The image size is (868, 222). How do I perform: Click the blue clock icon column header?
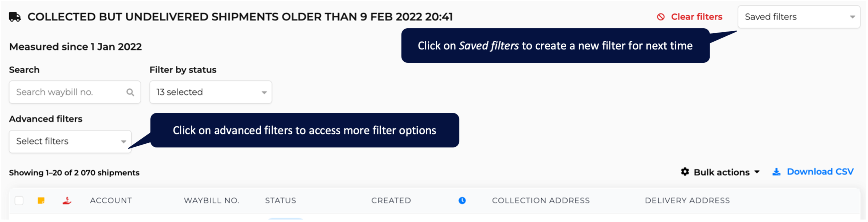pos(462,201)
